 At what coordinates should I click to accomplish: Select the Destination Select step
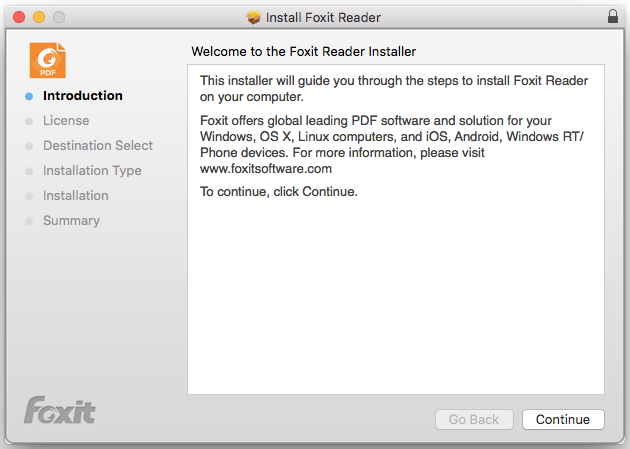pos(98,145)
